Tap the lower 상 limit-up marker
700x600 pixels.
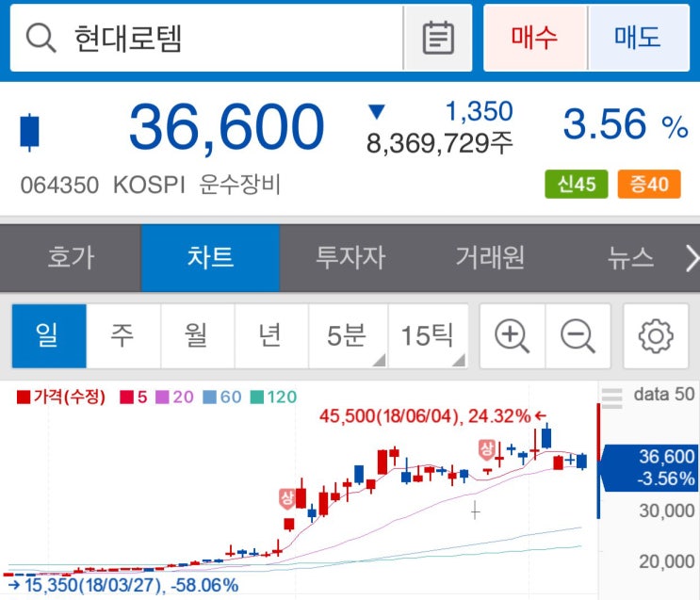(286, 498)
